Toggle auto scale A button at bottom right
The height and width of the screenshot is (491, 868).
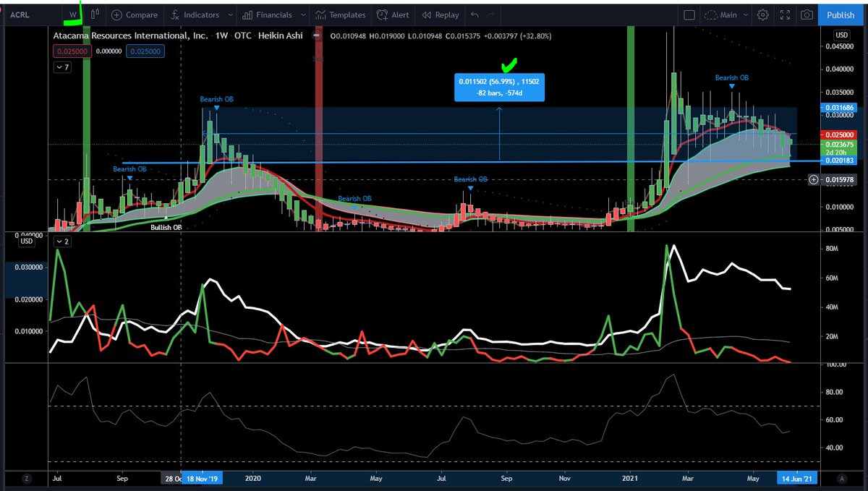(x=841, y=478)
